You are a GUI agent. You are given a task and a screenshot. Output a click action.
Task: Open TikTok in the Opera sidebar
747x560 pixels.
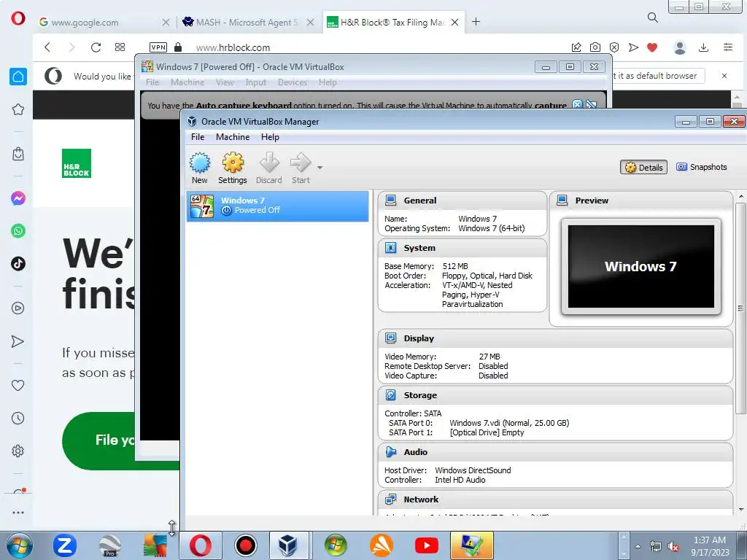18,263
